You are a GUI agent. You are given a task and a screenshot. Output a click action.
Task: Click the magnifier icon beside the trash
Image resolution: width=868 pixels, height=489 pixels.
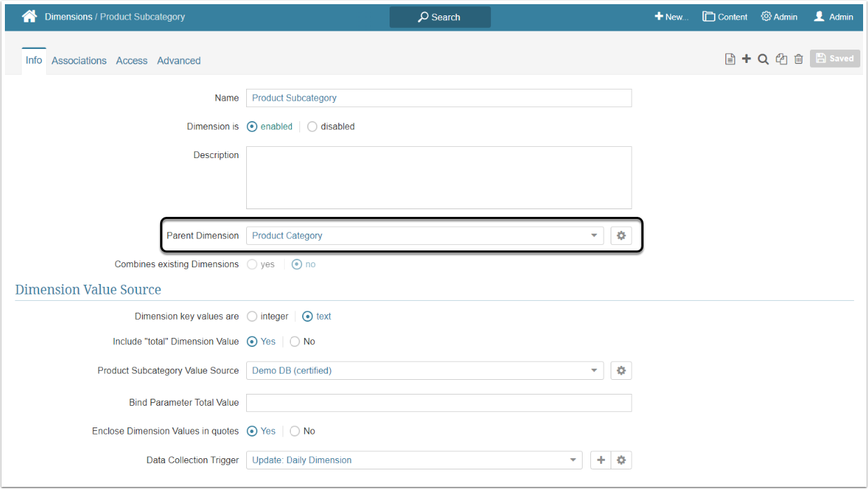pos(763,59)
